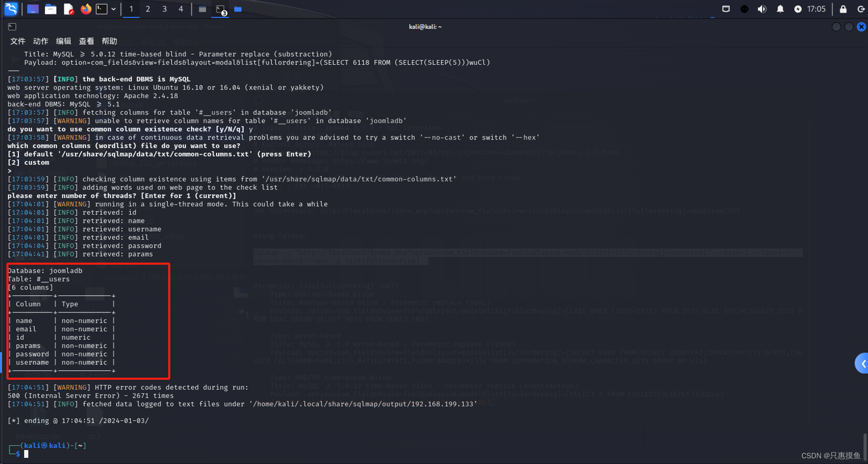
Task: Click the 'Database: joomladb' line
Action: [45, 271]
